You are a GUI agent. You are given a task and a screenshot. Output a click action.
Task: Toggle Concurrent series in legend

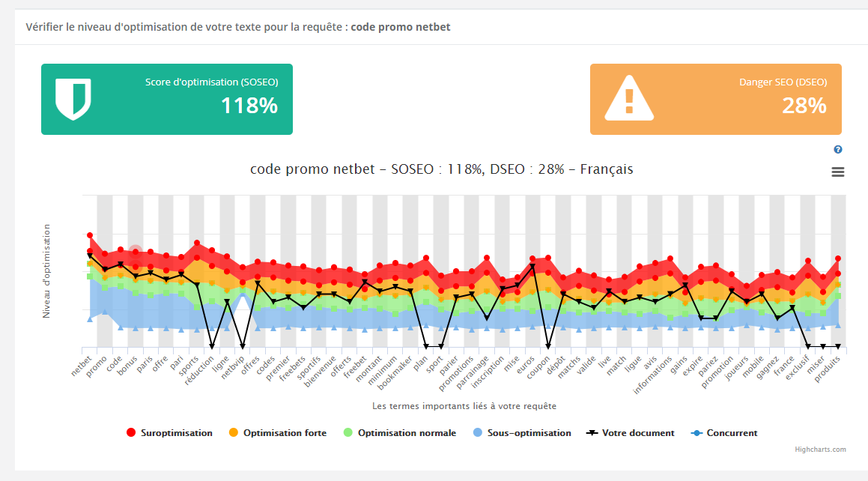tap(732, 433)
